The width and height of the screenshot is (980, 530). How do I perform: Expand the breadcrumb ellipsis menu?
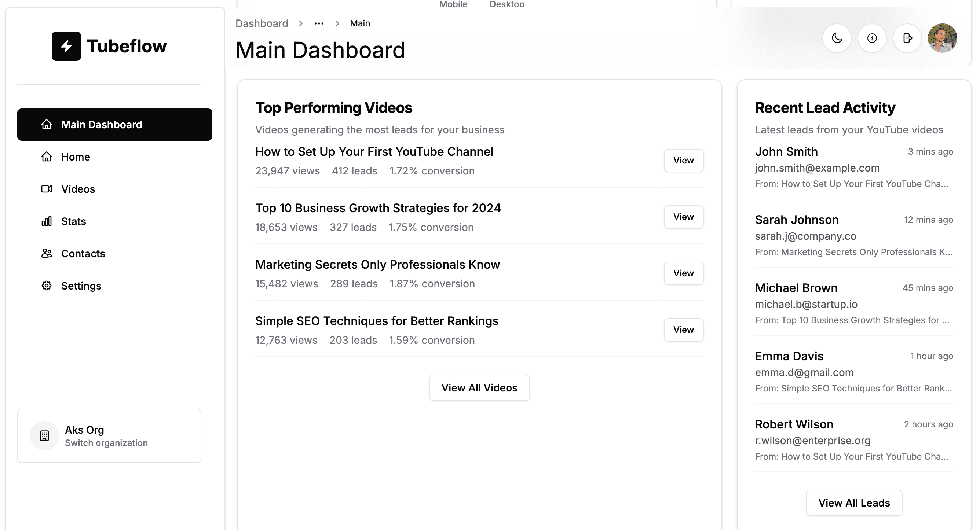pos(319,23)
